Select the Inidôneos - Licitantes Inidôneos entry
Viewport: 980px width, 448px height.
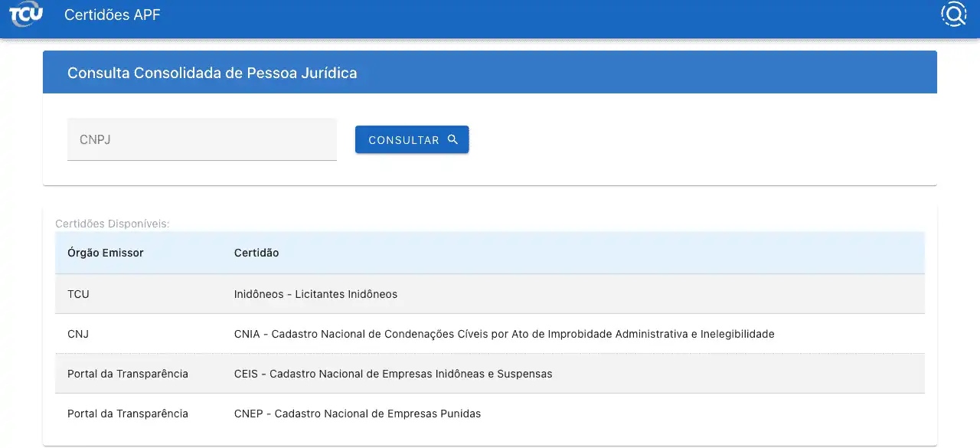tap(315, 294)
